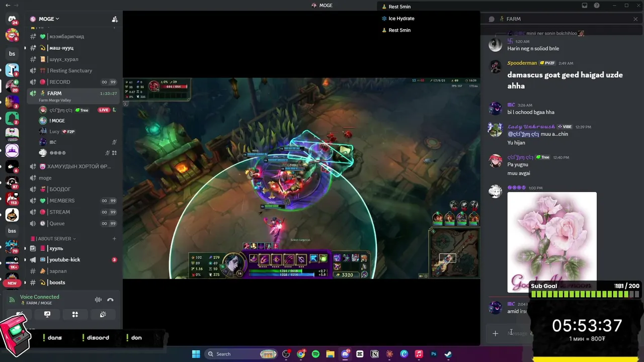Join the MEMBERS voice channel

[x=73, y=201]
